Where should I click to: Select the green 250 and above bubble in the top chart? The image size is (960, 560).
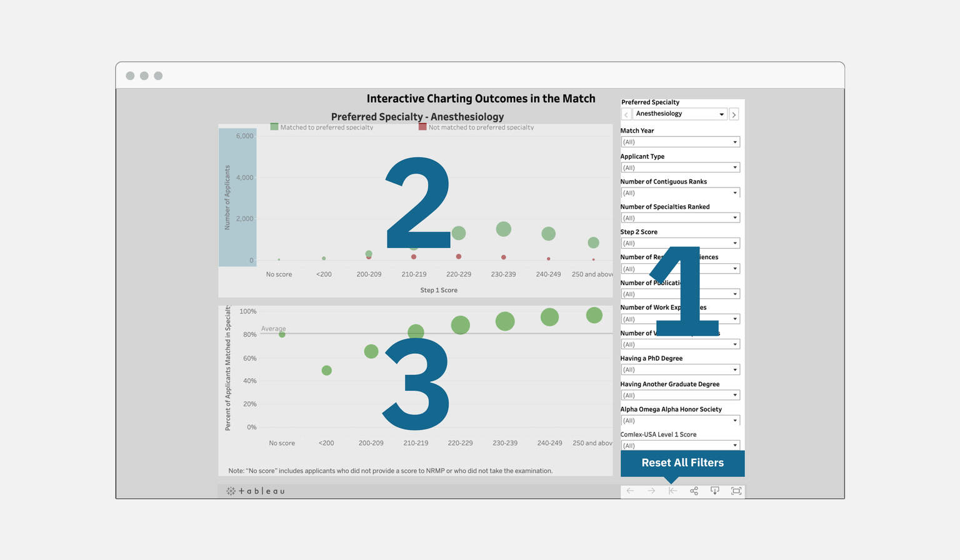tap(593, 242)
